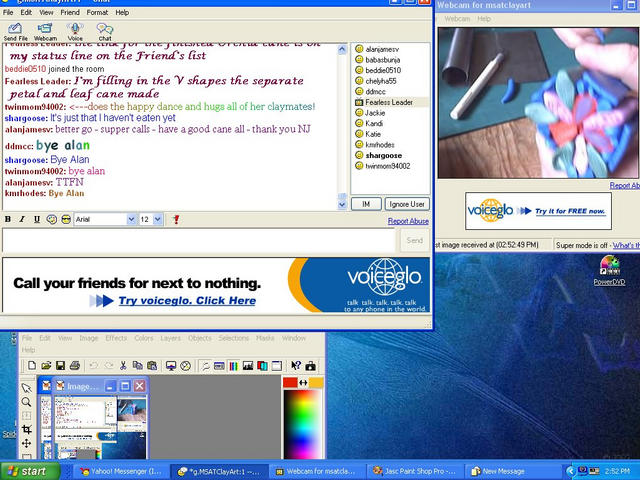Open Layers menu in Paint Shop Pro
Screen dimensions: 640x480
tap(170, 338)
